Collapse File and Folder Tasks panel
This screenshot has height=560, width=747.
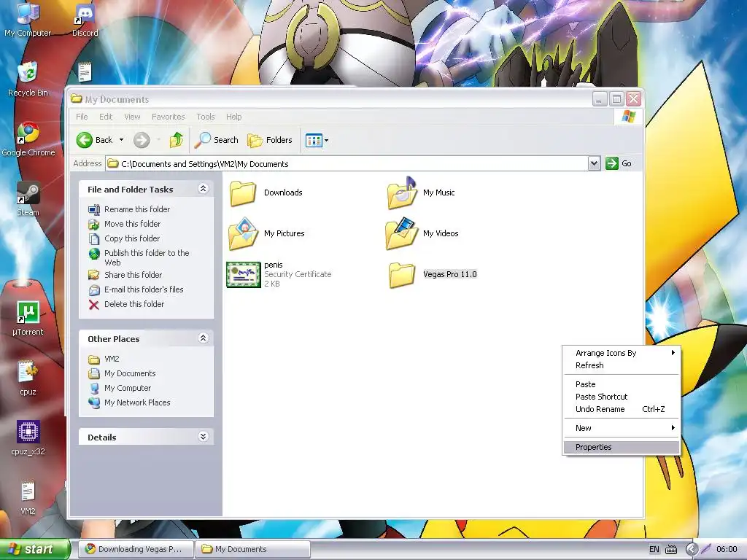[203, 189]
